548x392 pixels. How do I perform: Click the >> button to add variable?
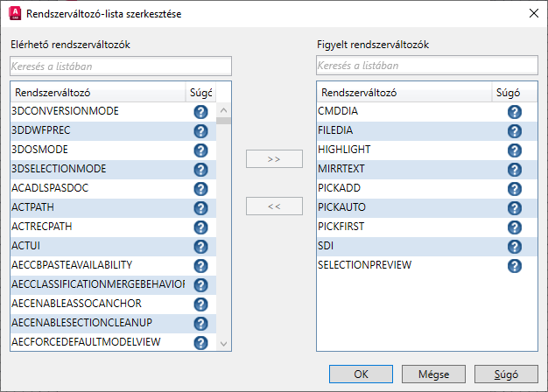pos(274,159)
